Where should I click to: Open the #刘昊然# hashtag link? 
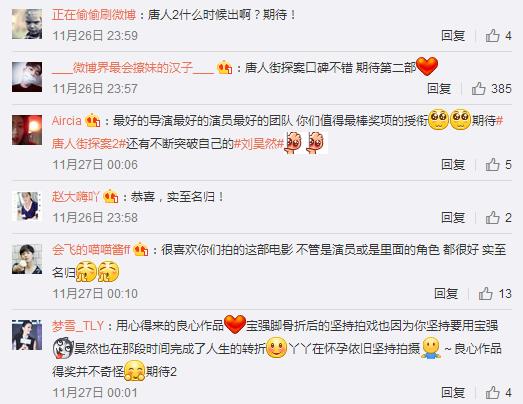coord(259,144)
